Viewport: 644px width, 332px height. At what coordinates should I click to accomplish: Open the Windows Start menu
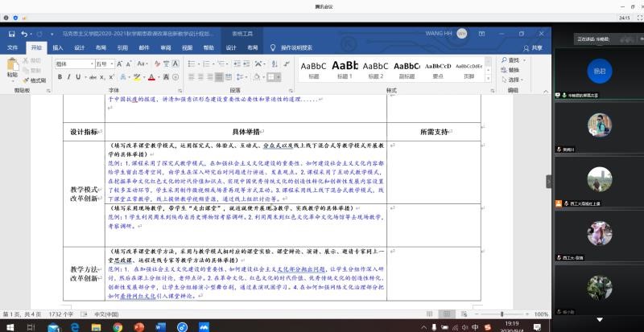[x=8, y=326]
